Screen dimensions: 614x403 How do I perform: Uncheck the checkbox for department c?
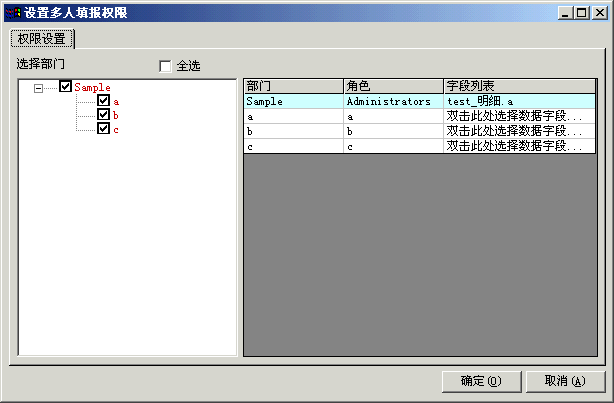[103, 128]
